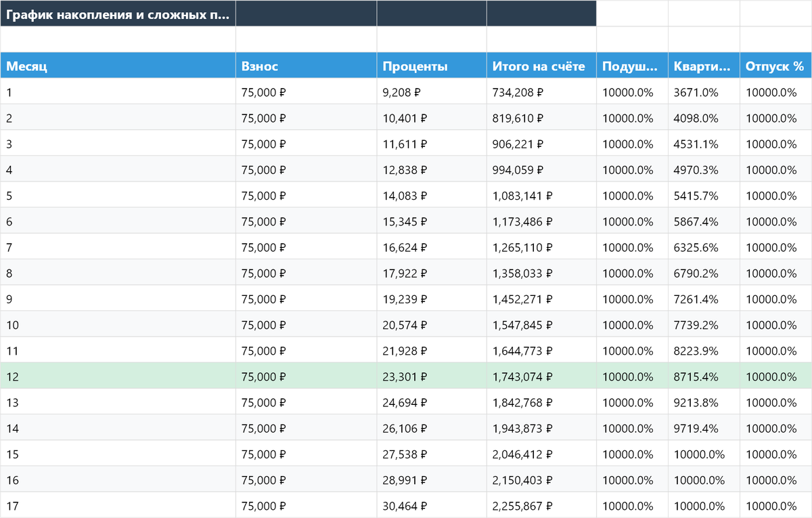Click the 'Проценты' column header
Screen dimensions: 812x518
pyautogui.click(x=431, y=66)
